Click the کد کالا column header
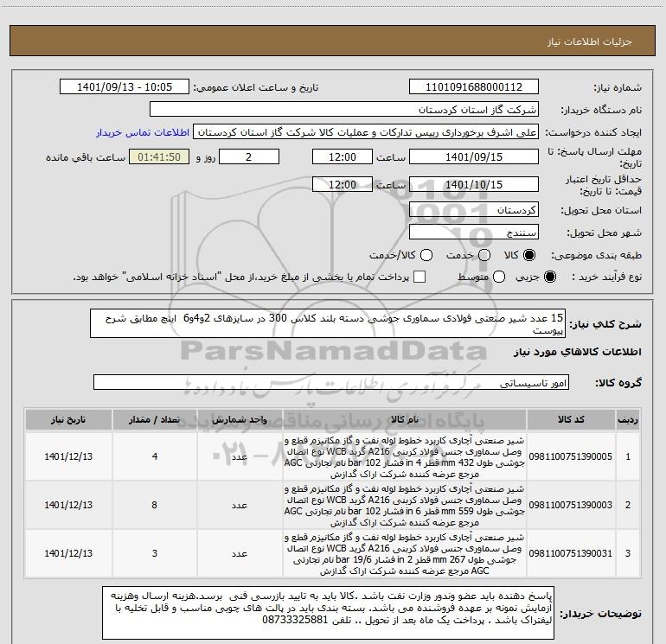 (571, 420)
